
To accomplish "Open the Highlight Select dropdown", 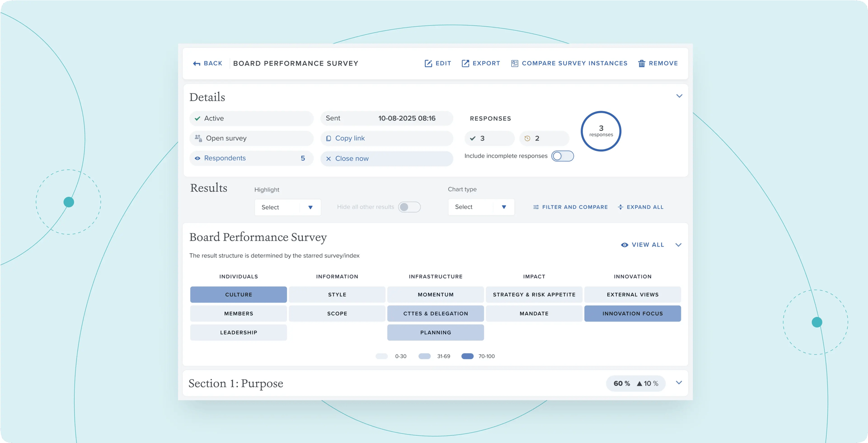I will pos(287,207).
